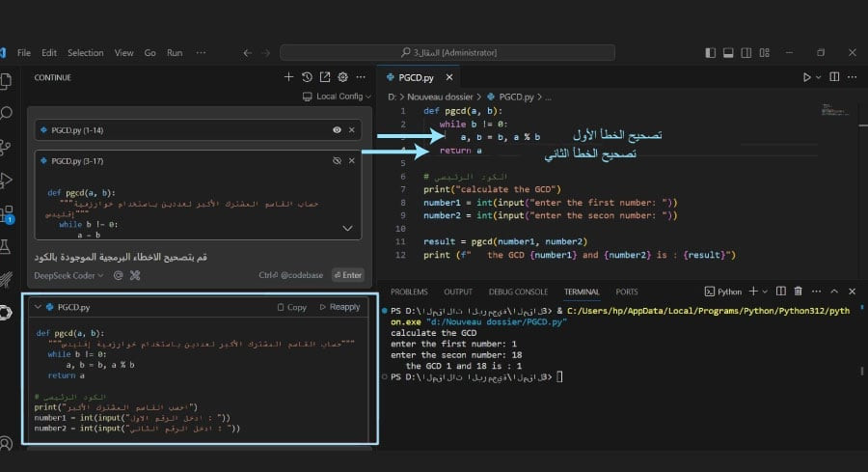Open Continue settings gear
Viewport: 868px width, 472px height.
342,77
